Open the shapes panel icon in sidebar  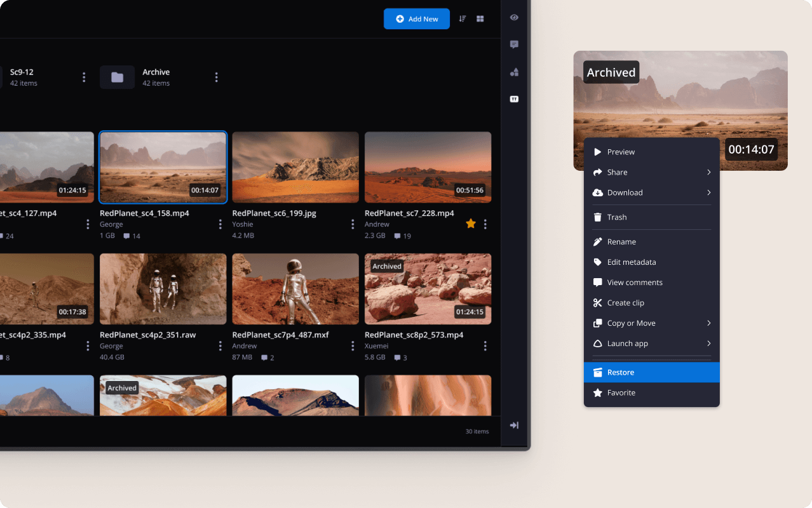[514, 72]
